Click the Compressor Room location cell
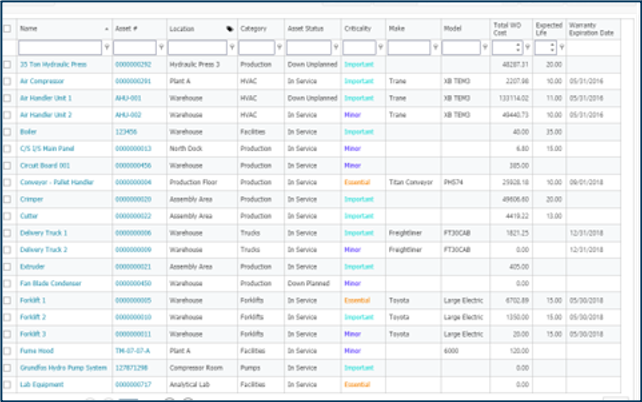Image resolution: width=642 pixels, height=402 pixels. tap(196, 368)
